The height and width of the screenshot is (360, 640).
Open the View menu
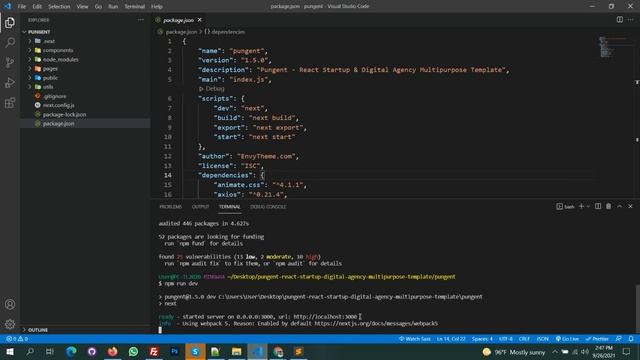[82, 7]
